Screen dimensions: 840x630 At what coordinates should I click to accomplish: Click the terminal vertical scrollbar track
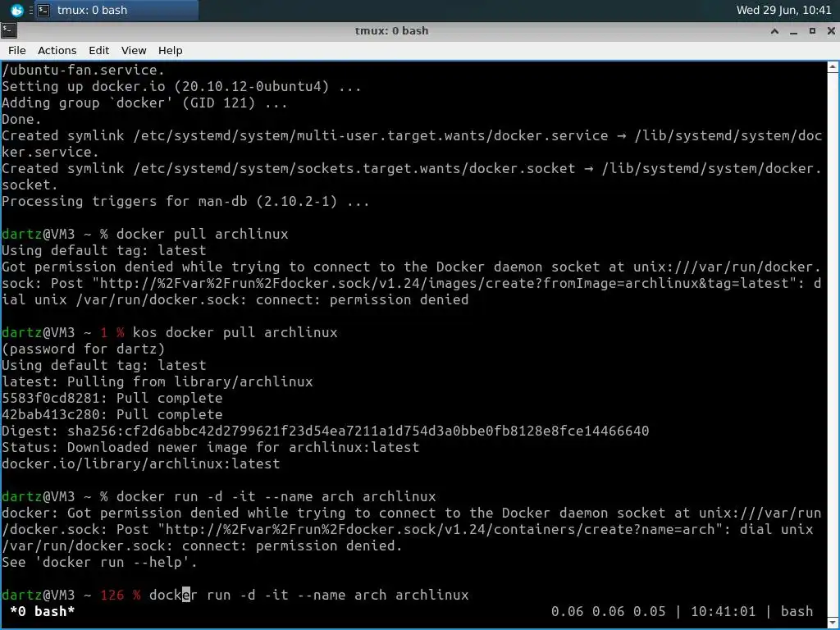833,345
